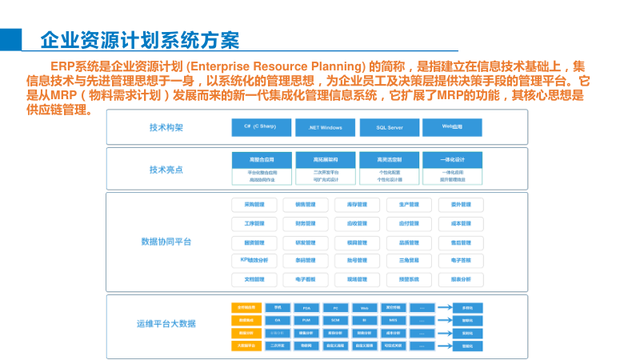Select the 技术构架 section label

point(166,128)
